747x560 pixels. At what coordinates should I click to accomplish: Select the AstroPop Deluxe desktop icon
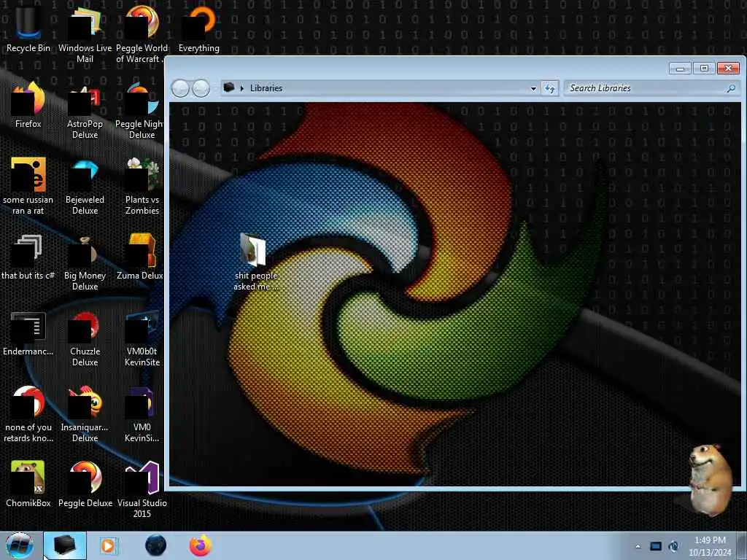pyautogui.click(x=85, y=111)
